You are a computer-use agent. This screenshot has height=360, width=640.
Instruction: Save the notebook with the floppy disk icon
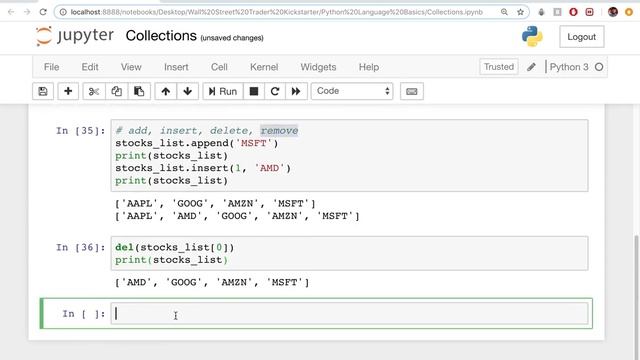click(43, 91)
